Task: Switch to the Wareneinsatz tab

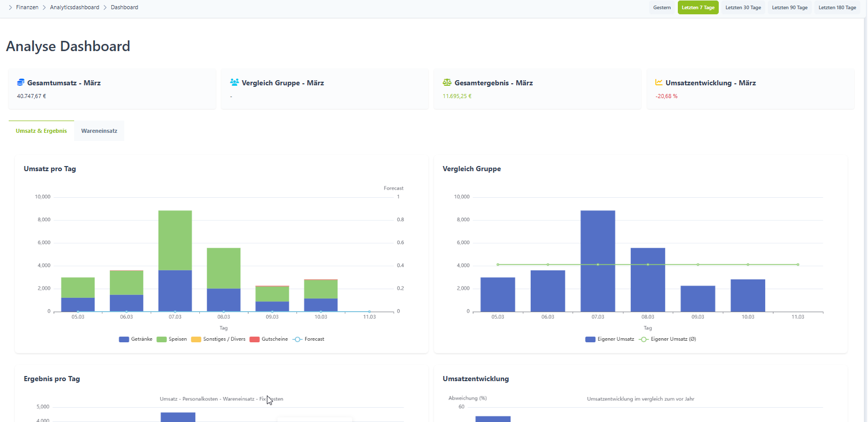Action: tap(99, 131)
